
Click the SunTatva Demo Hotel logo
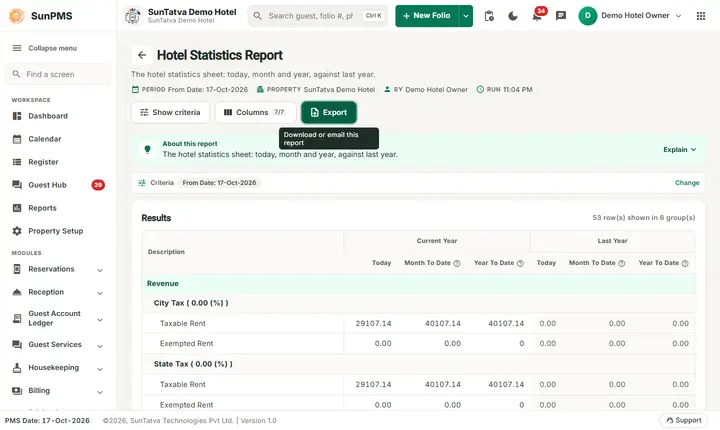[x=133, y=16]
